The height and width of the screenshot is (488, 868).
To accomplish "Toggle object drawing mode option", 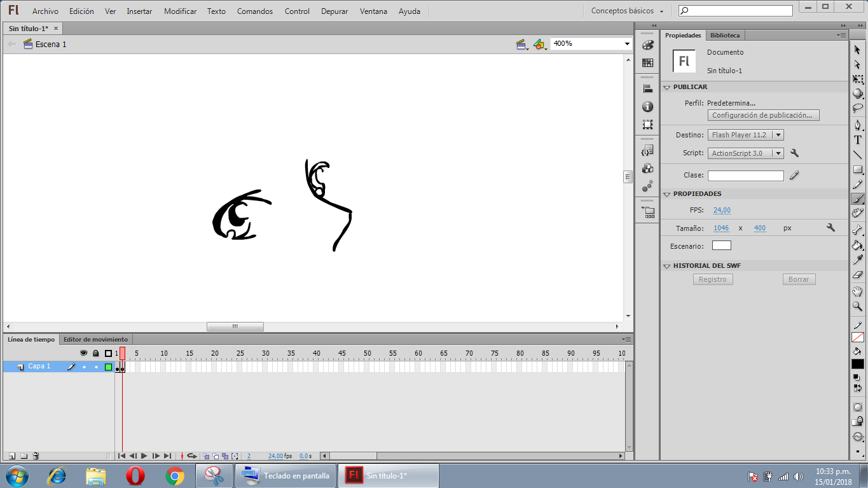I will (x=858, y=407).
